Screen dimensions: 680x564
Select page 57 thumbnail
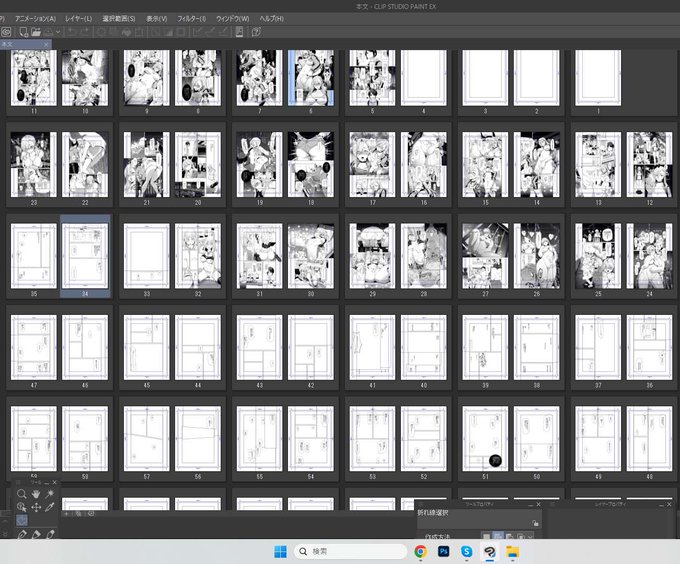(x=147, y=439)
